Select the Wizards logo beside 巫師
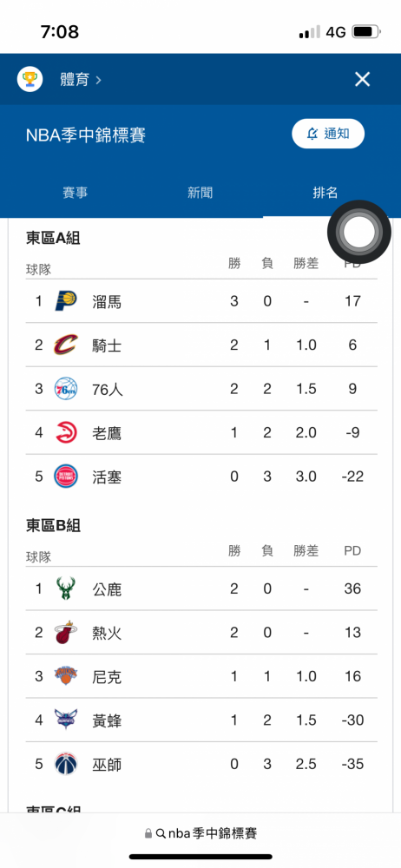 pyautogui.click(x=66, y=764)
